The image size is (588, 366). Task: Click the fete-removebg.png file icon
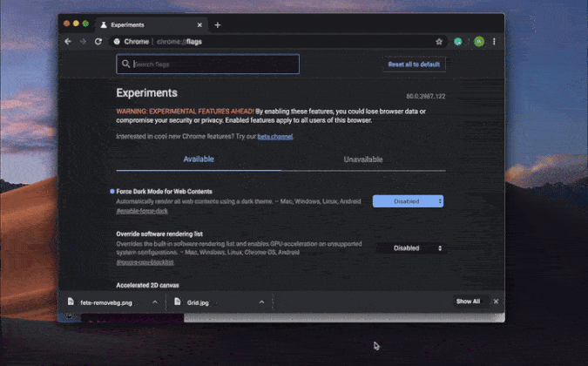click(71, 302)
